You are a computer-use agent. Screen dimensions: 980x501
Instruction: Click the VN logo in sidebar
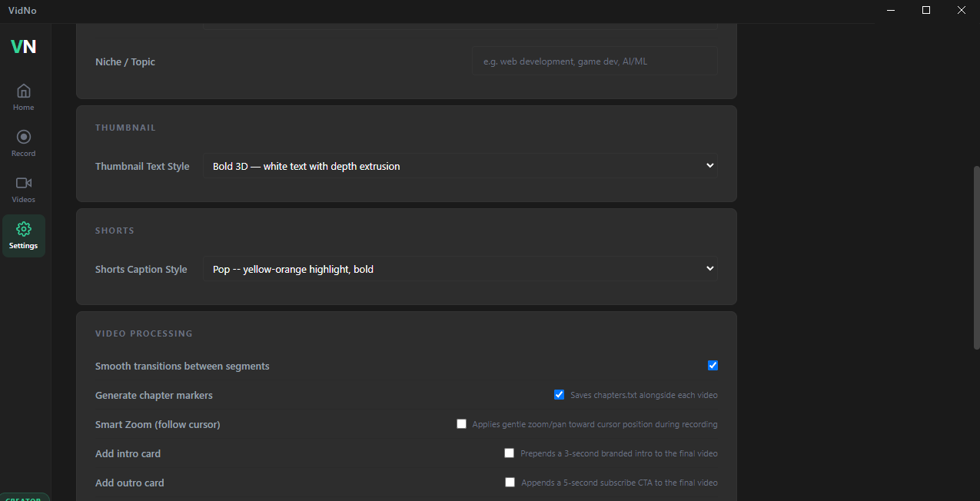[23, 46]
